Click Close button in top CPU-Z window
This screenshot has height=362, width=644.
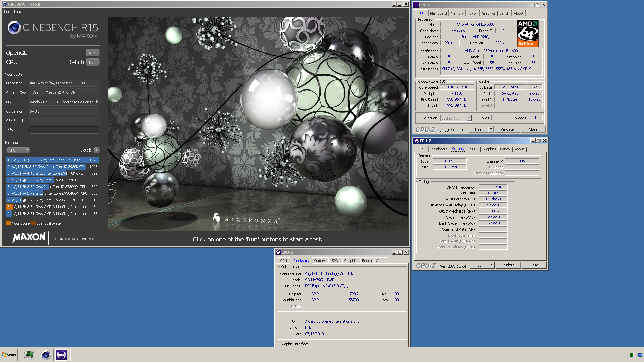[533, 130]
